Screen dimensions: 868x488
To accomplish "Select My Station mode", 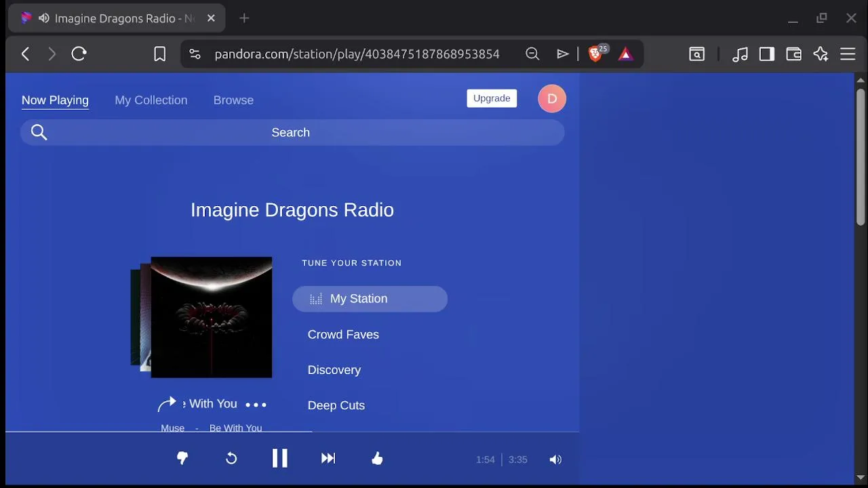I will [x=370, y=299].
